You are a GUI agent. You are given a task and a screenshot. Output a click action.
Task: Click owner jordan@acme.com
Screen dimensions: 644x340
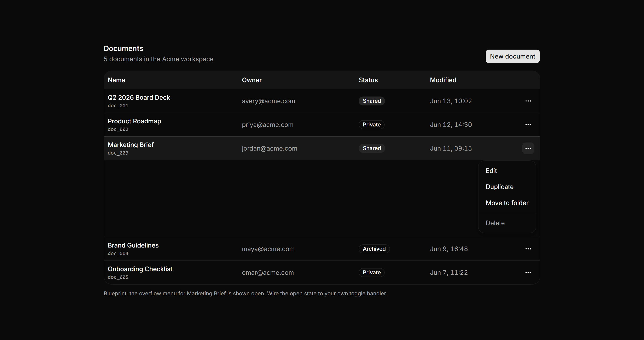click(x=269, y=148)
